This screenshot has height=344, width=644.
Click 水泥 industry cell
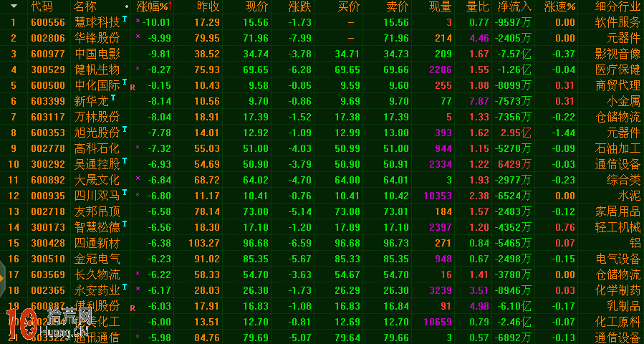click(x=629, y=196)
